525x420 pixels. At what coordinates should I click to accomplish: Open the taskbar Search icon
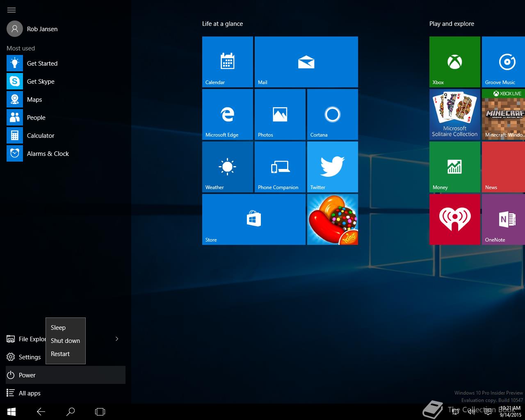(x=71, y=411)
